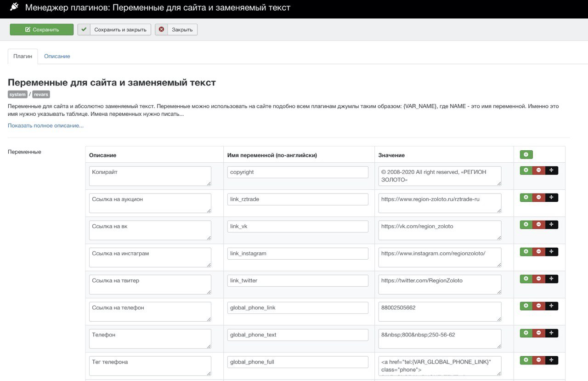The width and height of the screenshot is (588, 381).
Task: Remove the link_rztrade variable row
Action: [x=539, y=198]
